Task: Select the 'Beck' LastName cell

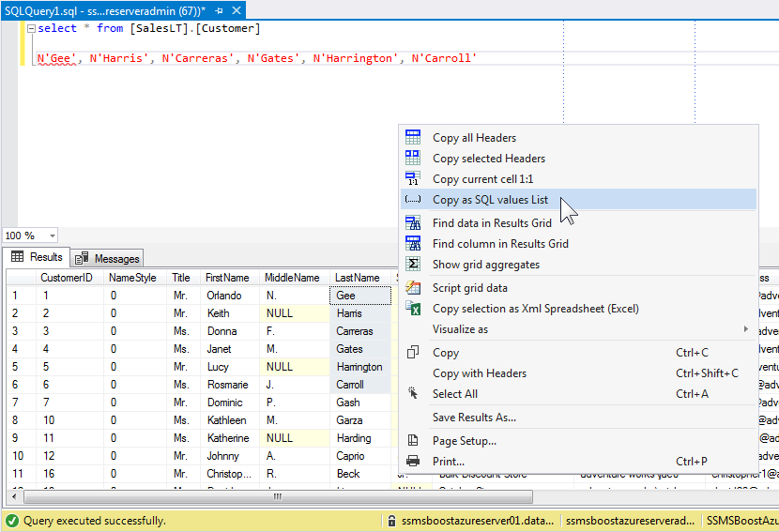Action: tap(360, 474)
